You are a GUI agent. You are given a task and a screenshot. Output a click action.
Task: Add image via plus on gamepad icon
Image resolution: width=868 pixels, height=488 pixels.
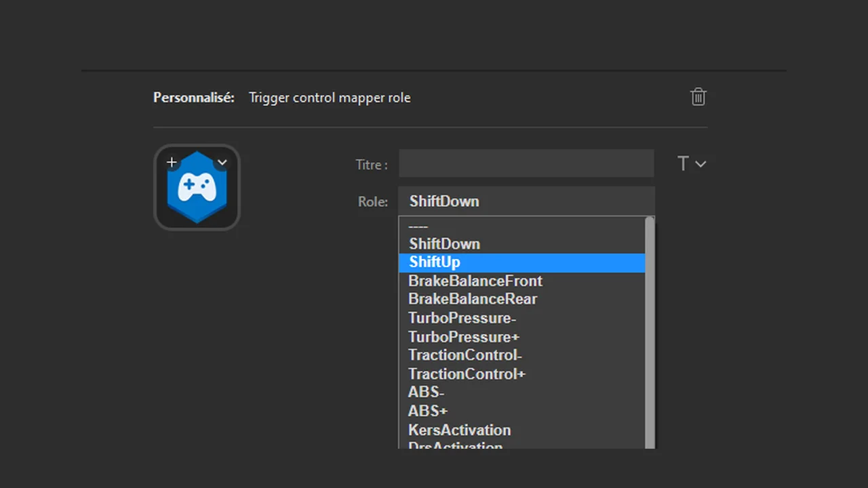click(172, 162)
